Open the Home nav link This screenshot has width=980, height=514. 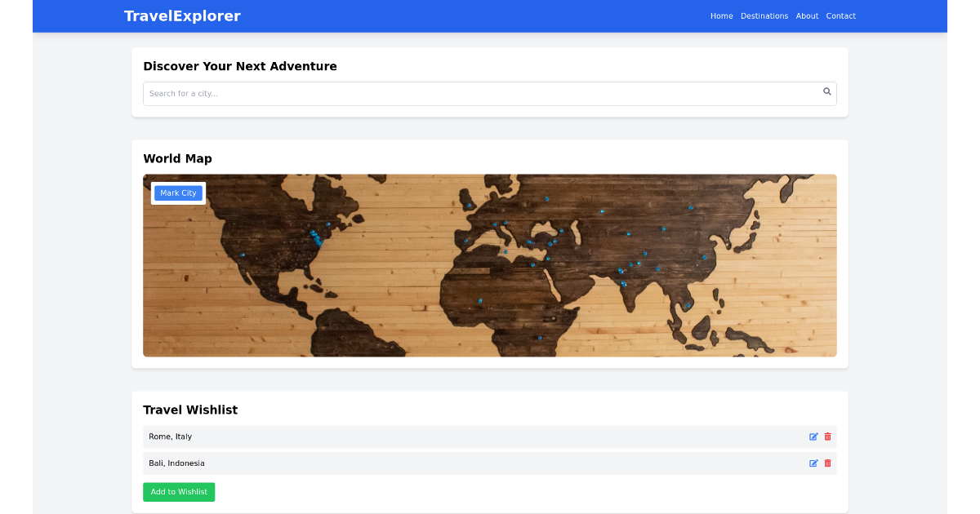click(x=721, y=16)
